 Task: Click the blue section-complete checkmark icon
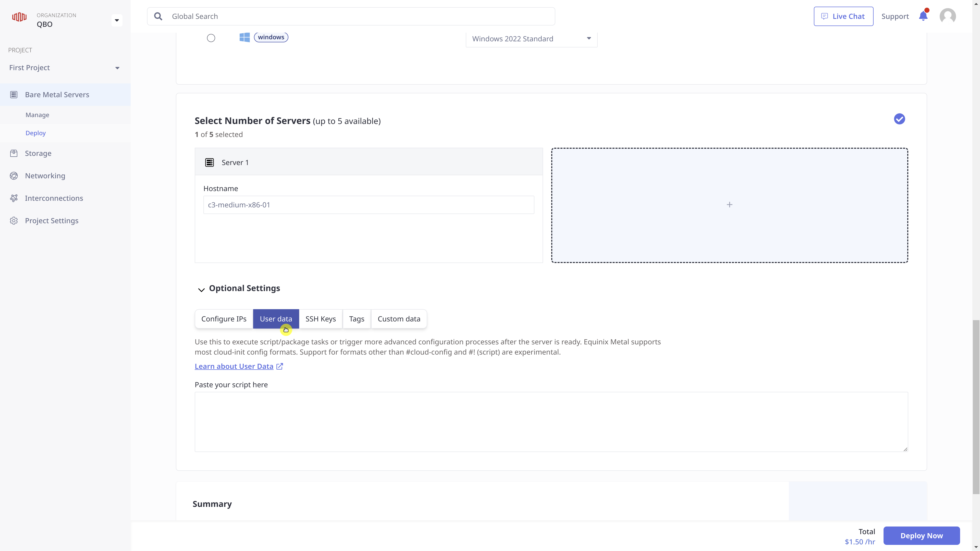pos(899,119)
